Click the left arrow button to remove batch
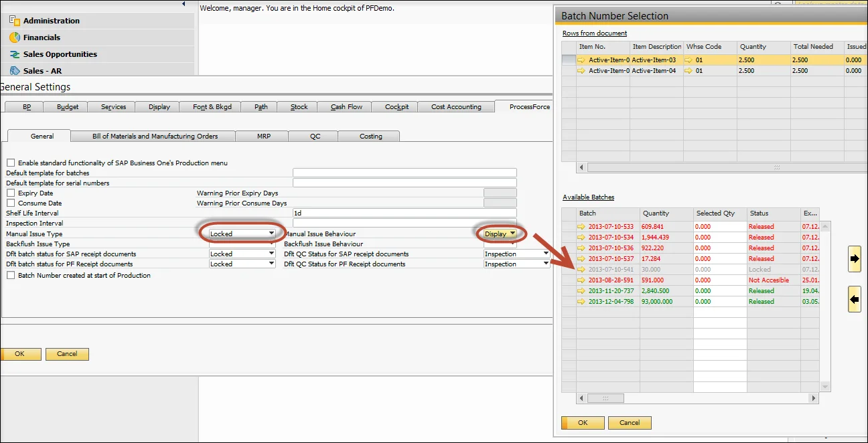Viewport: 868px width, 443px height. click(854, 299)
